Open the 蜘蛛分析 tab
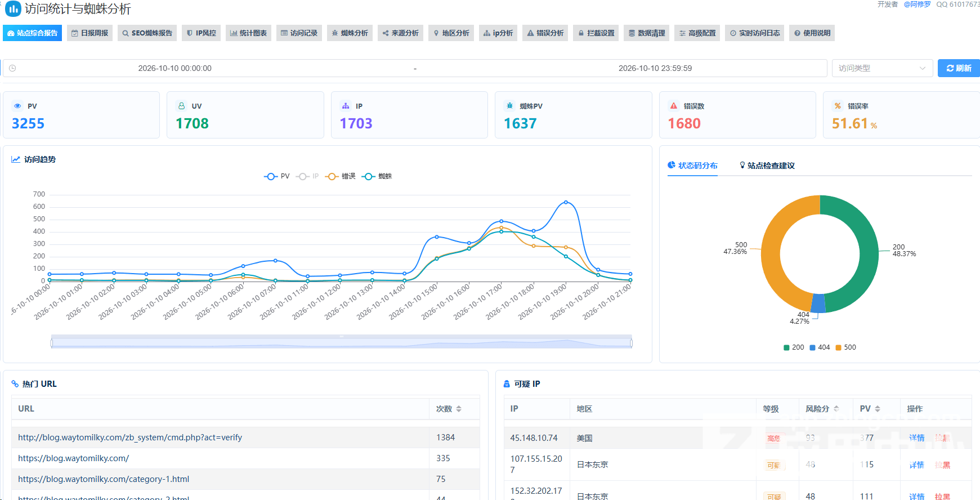The image size is (980, 500). coord(350,33)
